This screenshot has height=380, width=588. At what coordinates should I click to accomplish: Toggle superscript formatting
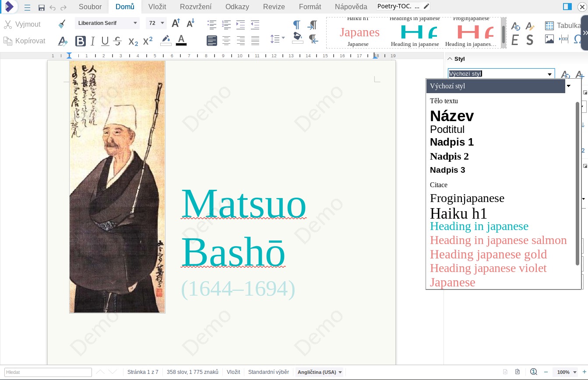148,41
